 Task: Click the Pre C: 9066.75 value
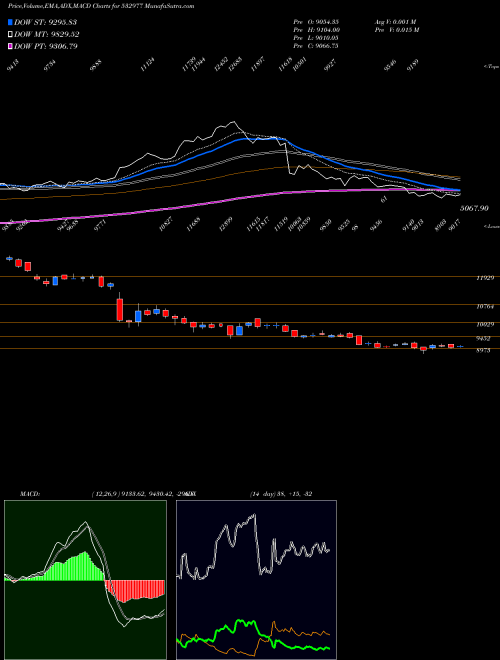coord(316,46)
